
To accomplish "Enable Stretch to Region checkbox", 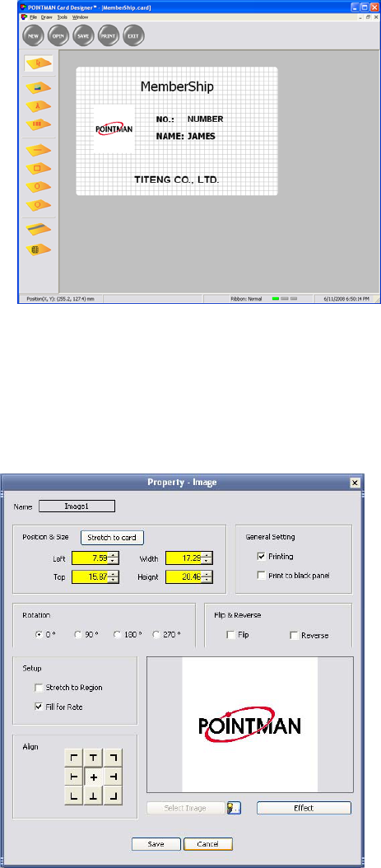I will [x=39, y=688].
